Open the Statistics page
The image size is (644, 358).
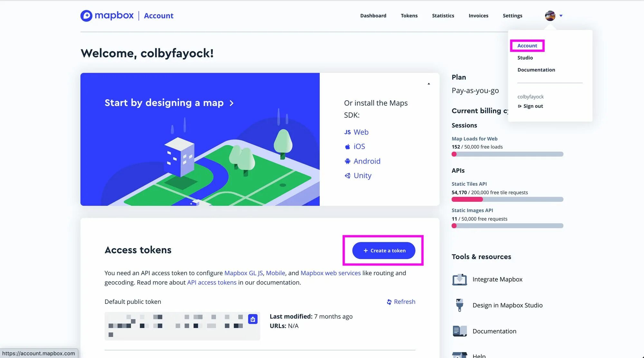click(443, 15)
